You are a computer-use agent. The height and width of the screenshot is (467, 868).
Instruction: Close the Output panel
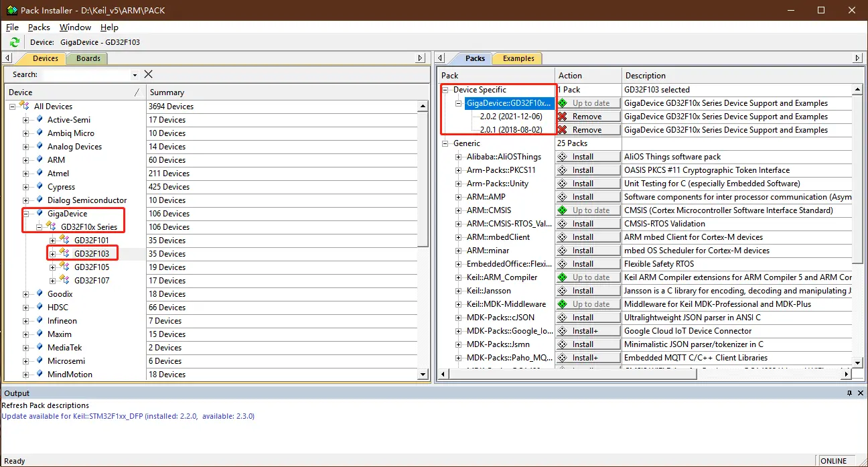point(860,393)
